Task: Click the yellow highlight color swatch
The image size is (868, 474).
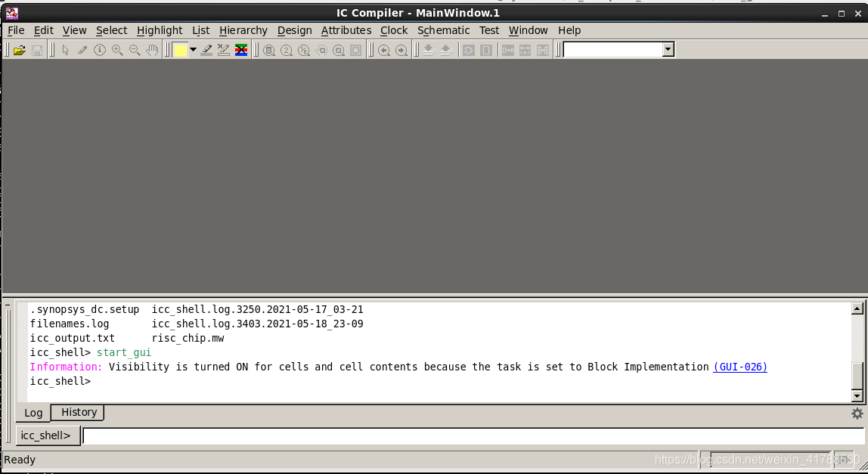Action: 181,51
